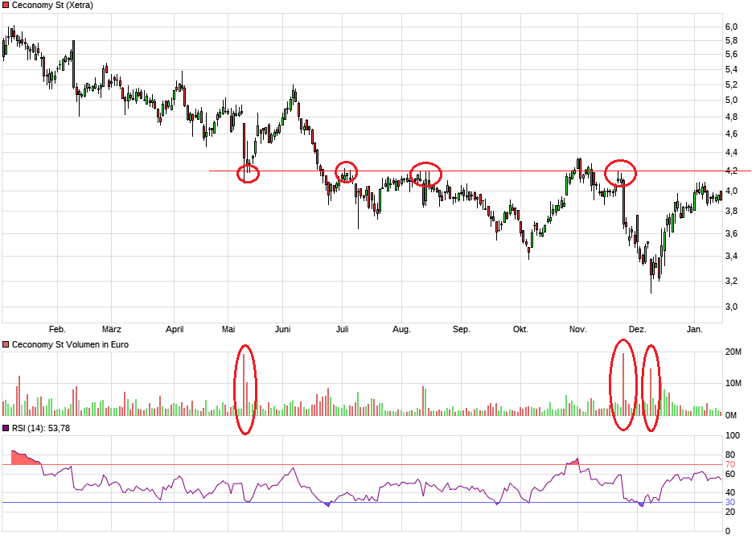Select the 6,0 price axis value
Image resolution: width=756 pixels, height=539 pixels.
click(731, 27)
